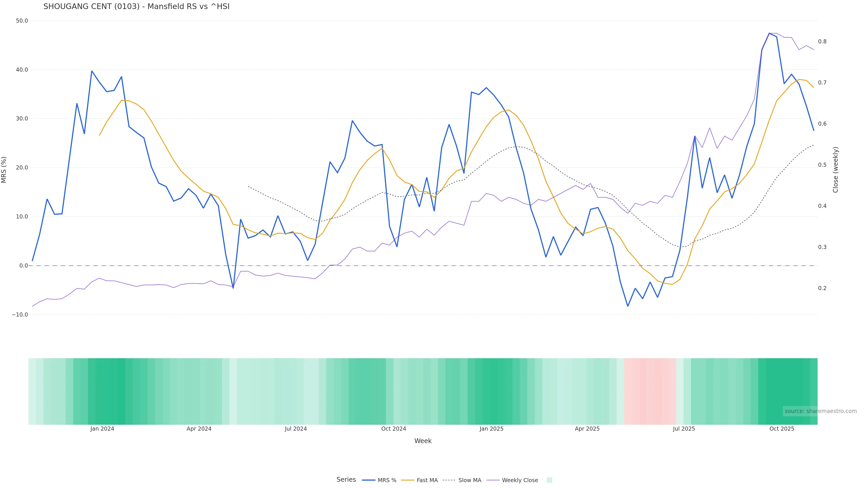Toggle the MRS % legend series
The height and width of the screenshot is (488, 868).
pyautogui.click(x=379, y=480)
